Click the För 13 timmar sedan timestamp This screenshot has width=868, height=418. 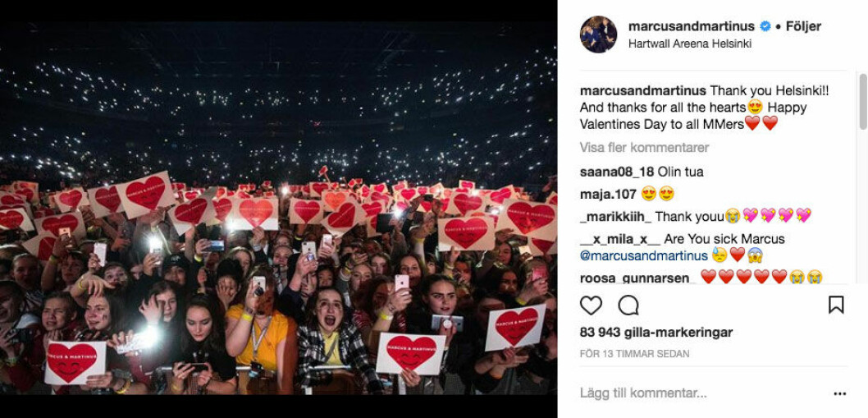pos(634,354)
